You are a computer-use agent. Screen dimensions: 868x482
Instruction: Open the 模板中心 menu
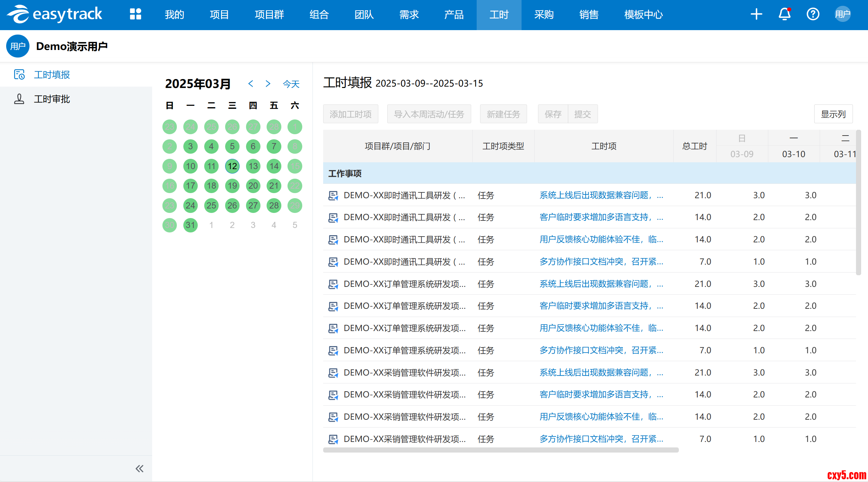pyautogui.click(x=643, y=15)
